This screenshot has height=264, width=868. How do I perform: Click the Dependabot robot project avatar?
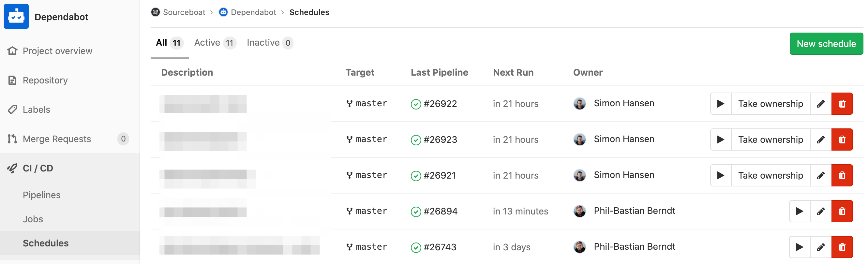coord(16,17)
